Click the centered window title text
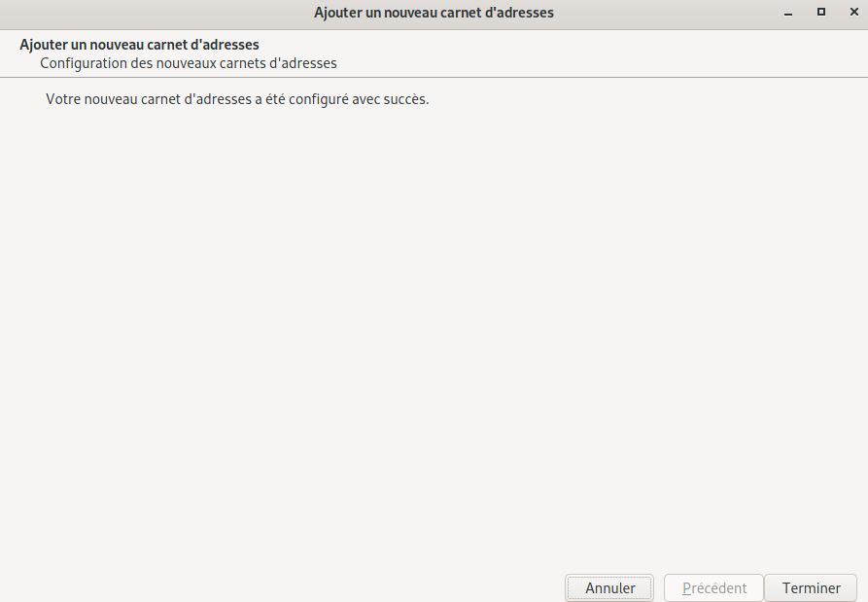Screen dimensions: 868x602 pos(434,13)
